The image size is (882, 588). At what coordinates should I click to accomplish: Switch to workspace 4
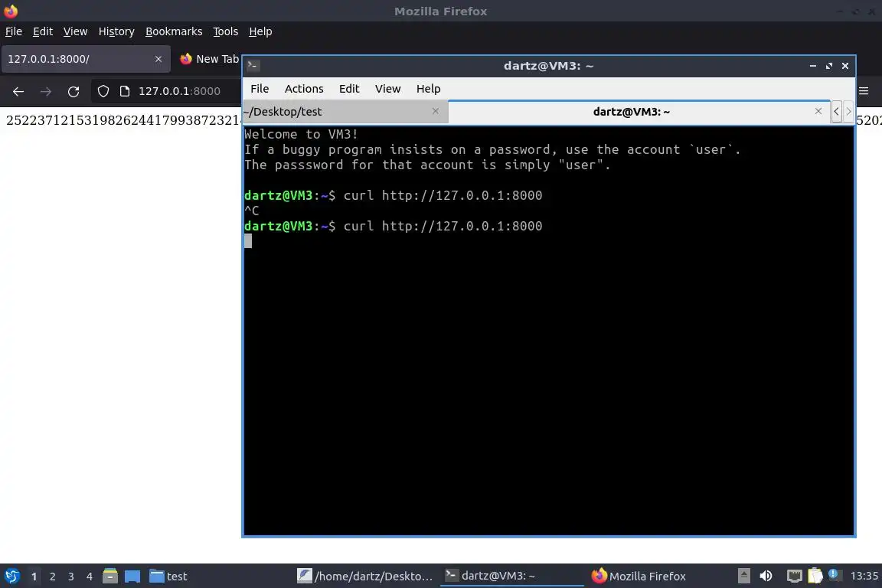[90, 577]
